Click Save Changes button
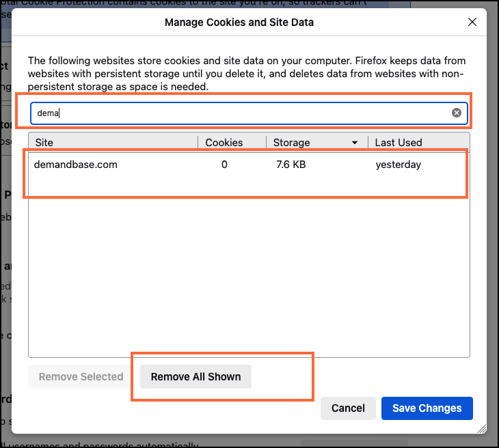This screenshot has width=499, height=448. [x=427, y=408]
